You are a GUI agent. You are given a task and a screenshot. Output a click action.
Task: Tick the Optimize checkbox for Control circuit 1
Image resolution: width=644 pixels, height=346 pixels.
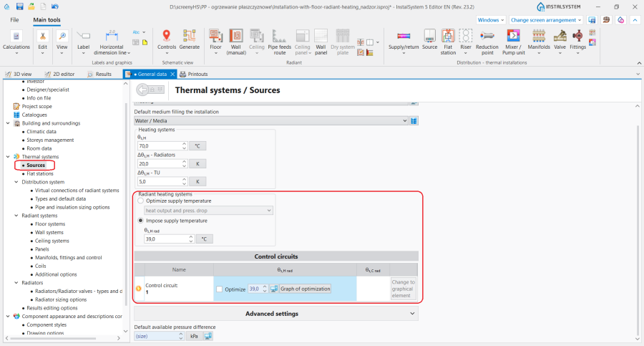click(220, 289)
